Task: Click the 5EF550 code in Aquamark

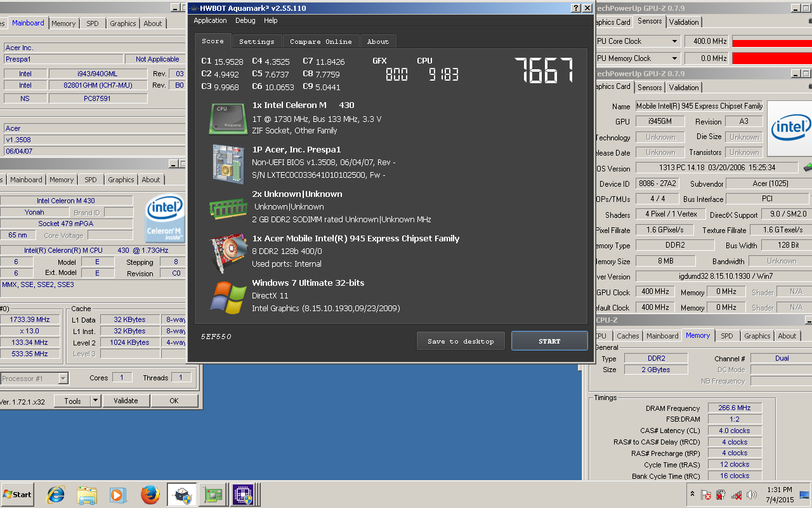Action: click(x=216, y=337)
